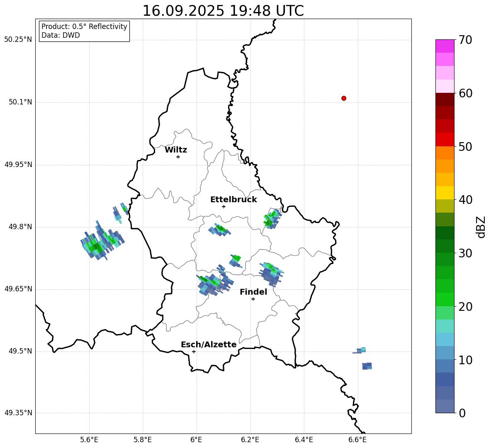Click the 20 tick on the colorbar
The image size is (491, 448).
tap(465, 307)
